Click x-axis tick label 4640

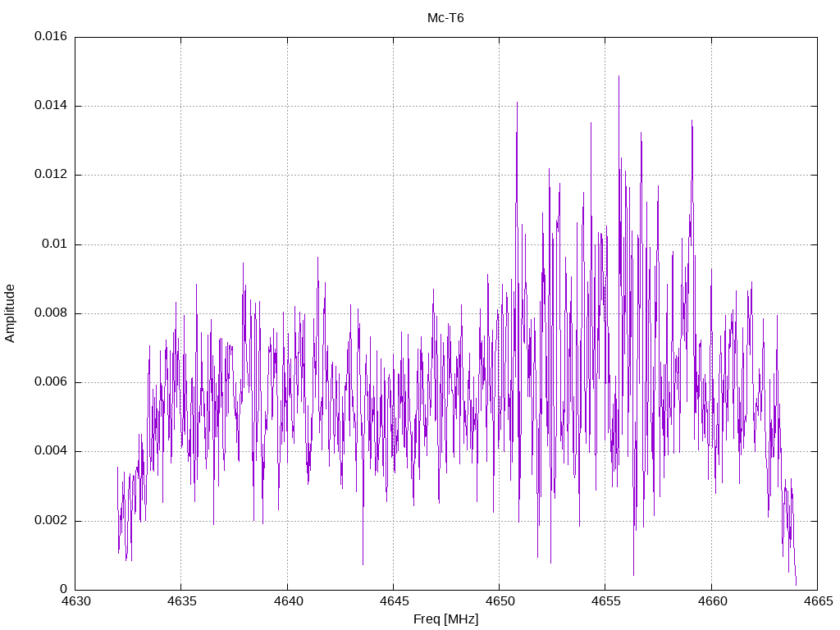pos(288,601)
